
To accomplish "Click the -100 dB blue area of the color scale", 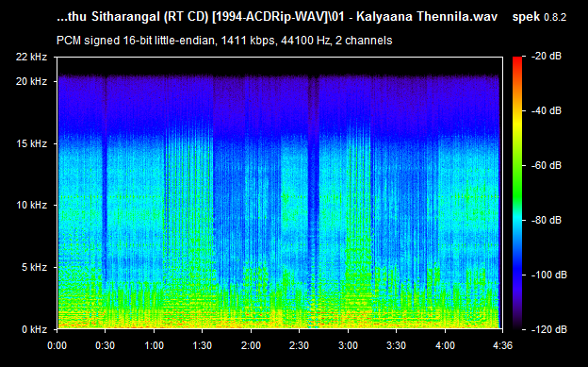I will point(517,275).
